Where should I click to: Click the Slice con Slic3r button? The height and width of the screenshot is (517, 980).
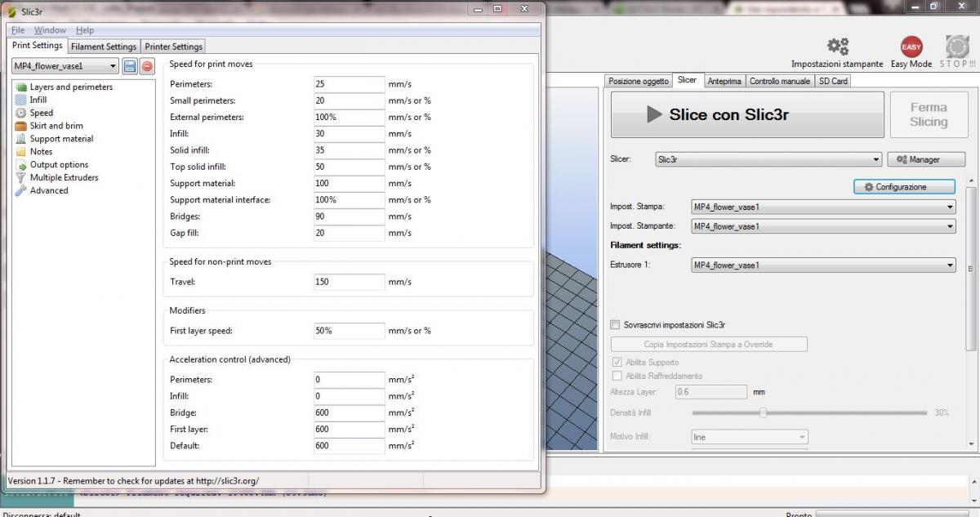tap(747, 114)
